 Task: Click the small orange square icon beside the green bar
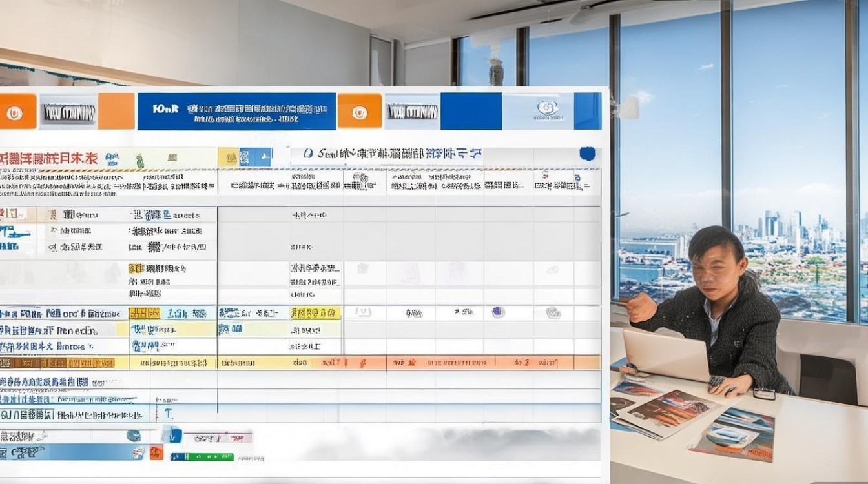tap(155, 453)
